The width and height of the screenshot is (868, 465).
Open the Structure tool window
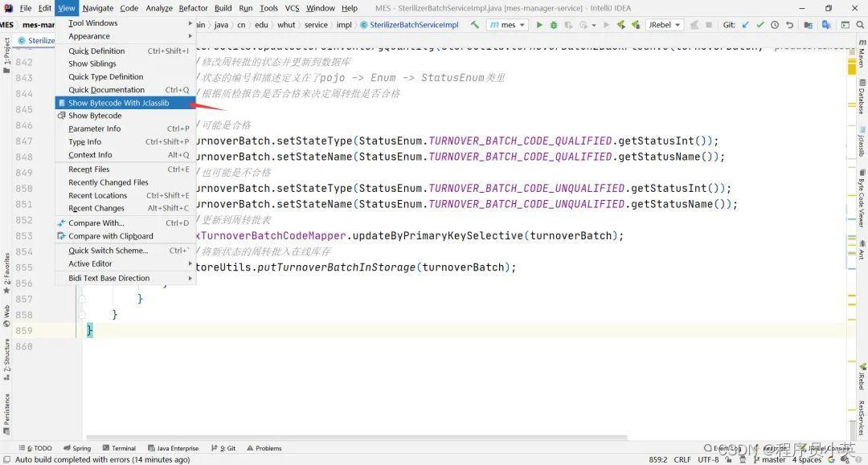[6, 360]
